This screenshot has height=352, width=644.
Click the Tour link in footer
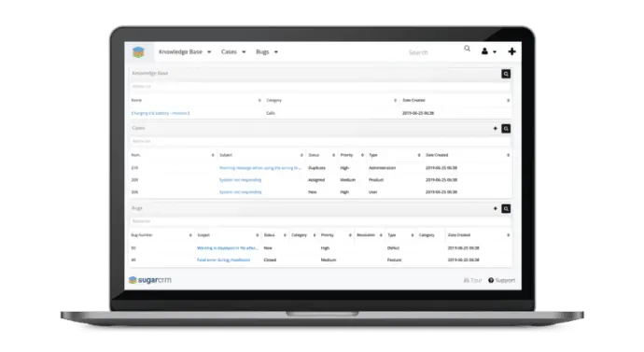click(472, 280)
